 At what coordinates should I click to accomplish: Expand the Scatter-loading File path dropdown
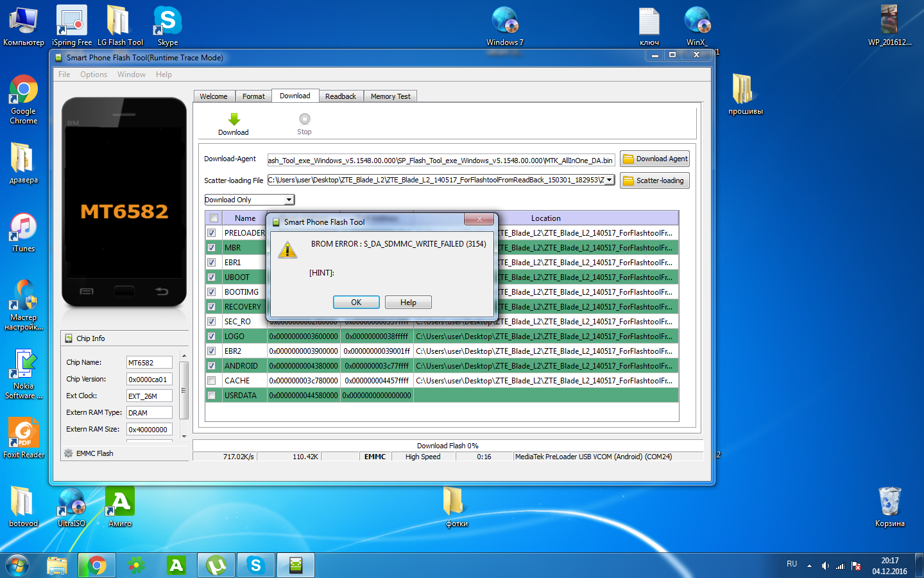click(x=609, y=180)
